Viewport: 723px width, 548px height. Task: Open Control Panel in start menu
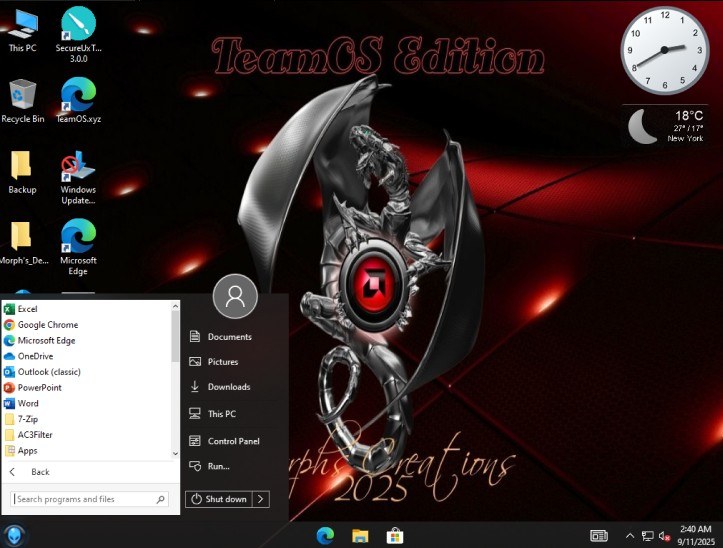coord(233,441)
